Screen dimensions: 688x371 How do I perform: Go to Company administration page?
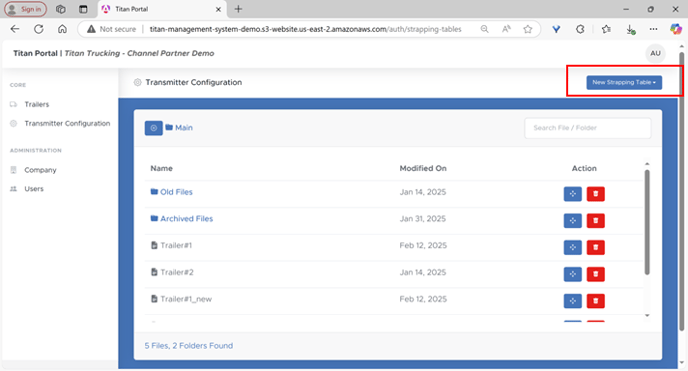(x=40, y=170)
